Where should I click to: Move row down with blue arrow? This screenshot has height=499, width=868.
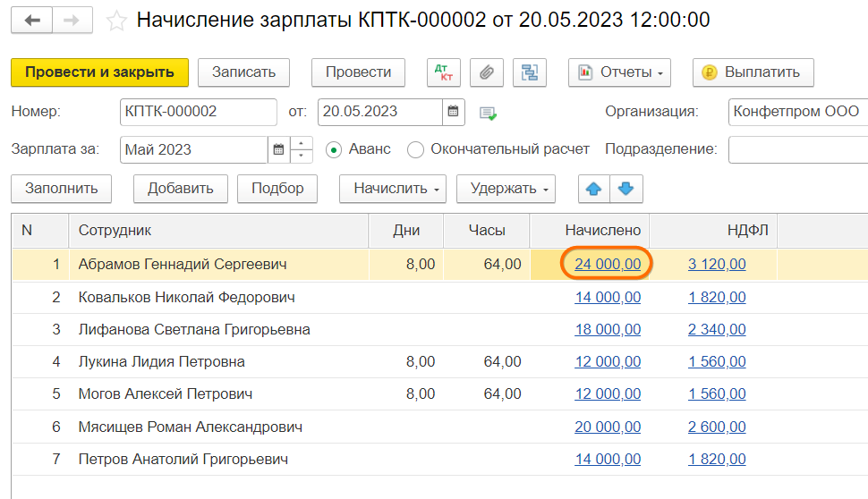(625, 189)
